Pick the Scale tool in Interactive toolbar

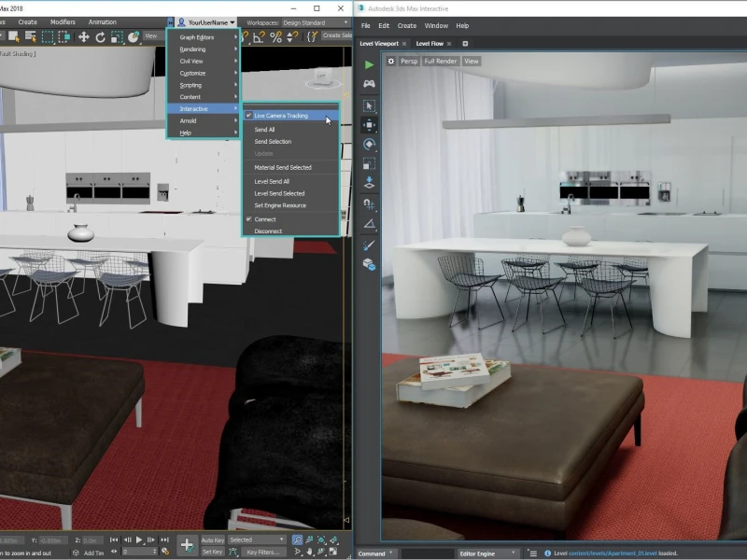pos(369,164)
